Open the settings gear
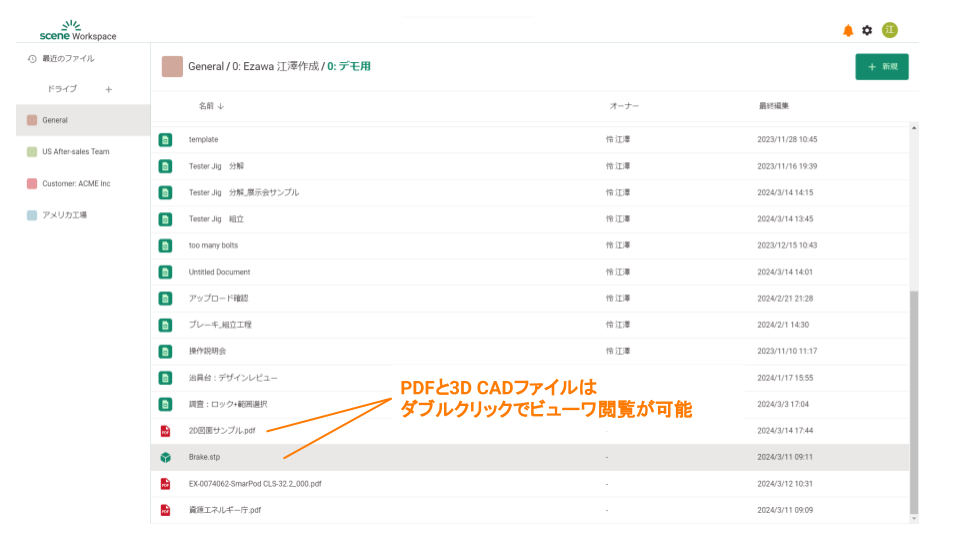 (x=867, y=30)
